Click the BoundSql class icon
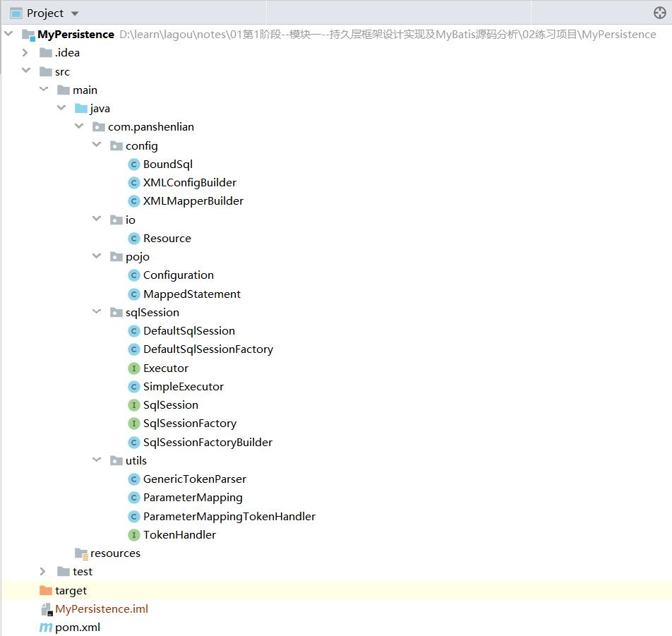Screen dimensions: 672x636 133,164
